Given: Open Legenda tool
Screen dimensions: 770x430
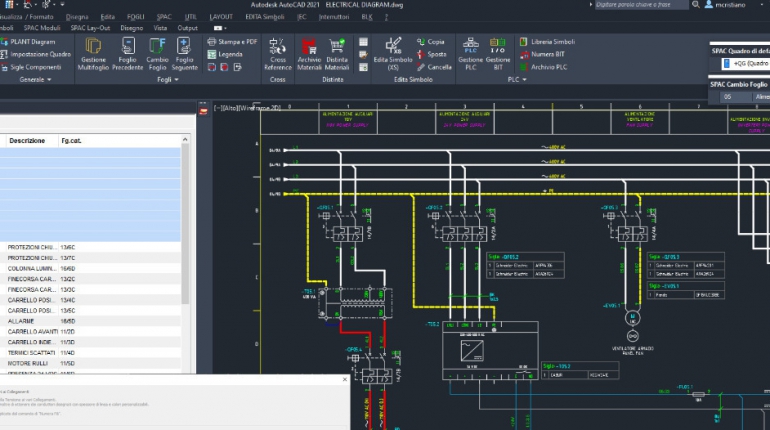Looking at the screenshot, I should [x=225, y=54].
